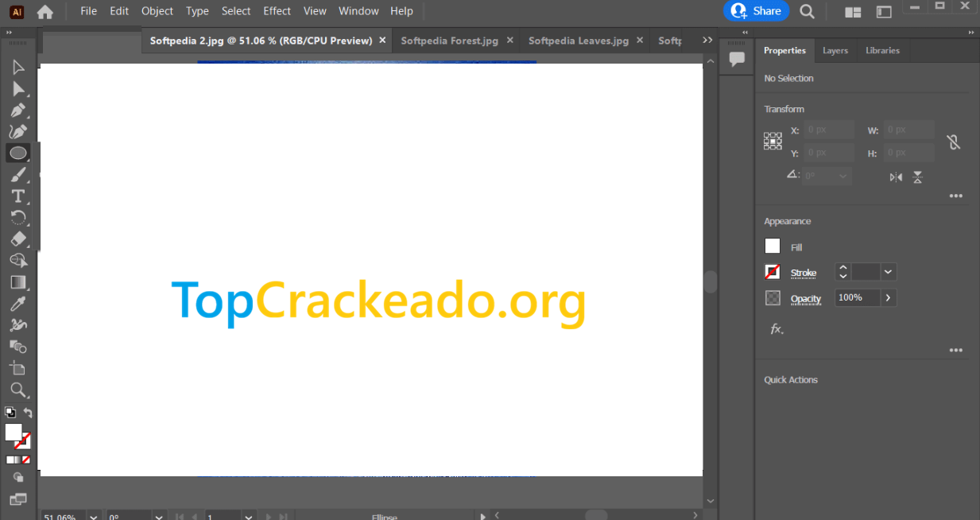Open the Comments panel speech bubble

pyautogui.click(x=738, y=58)
